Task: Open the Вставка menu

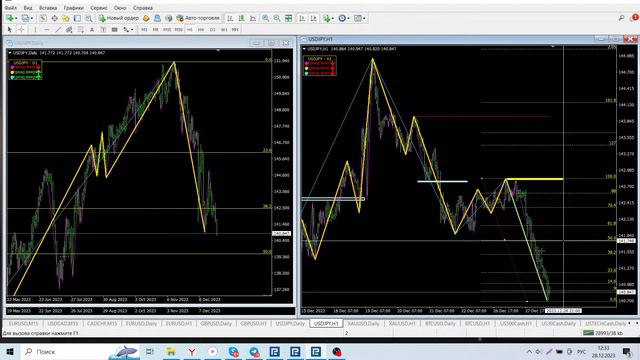Action: 48,8
